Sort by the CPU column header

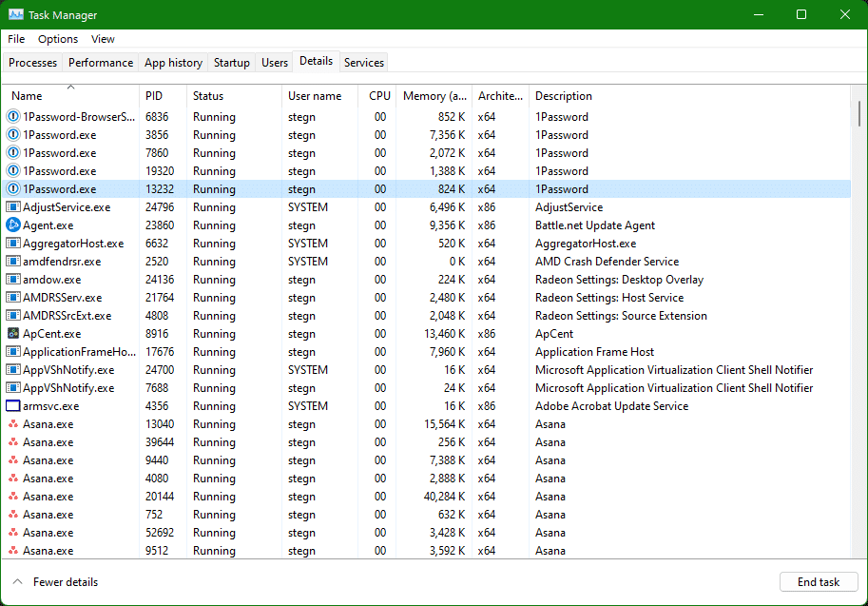(x=377, y=96)
